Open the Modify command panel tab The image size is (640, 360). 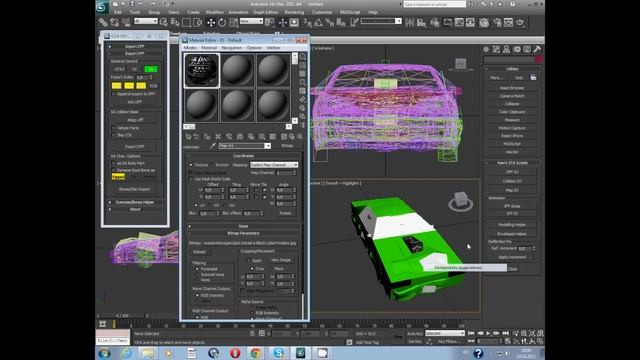[496, 49]
